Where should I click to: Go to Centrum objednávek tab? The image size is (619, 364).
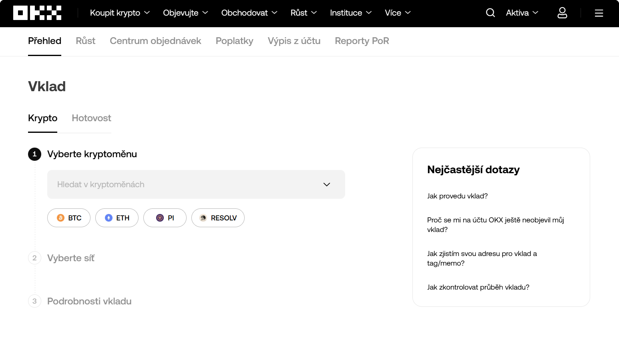point(155,41)
